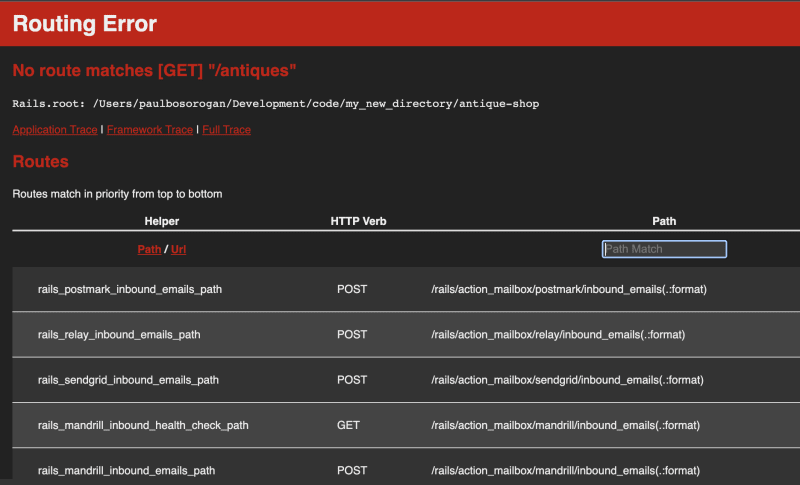Click the routes priority description text
The image size is (800, 485).
point(117,194)
